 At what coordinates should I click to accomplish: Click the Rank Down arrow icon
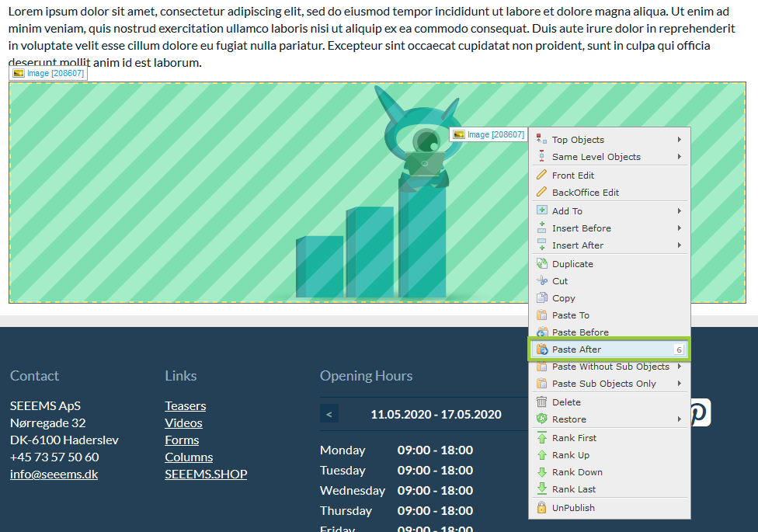[541, 472]
